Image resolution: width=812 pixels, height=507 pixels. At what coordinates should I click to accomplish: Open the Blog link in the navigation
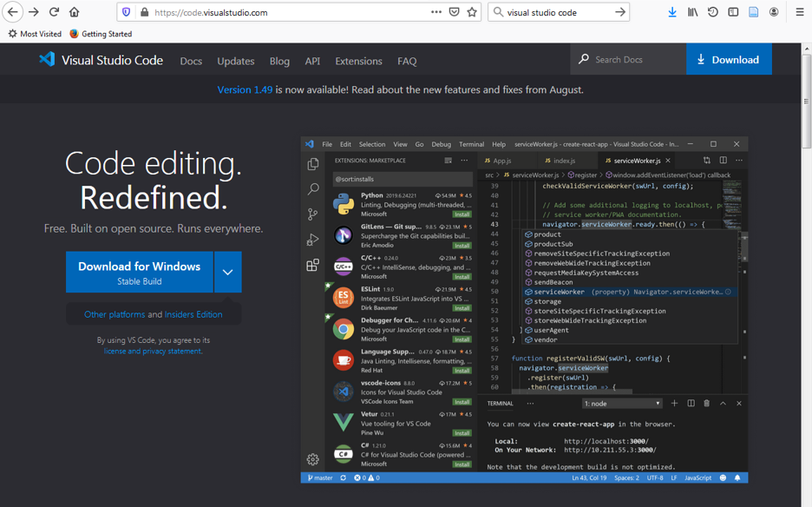click(x=279, y=61)
